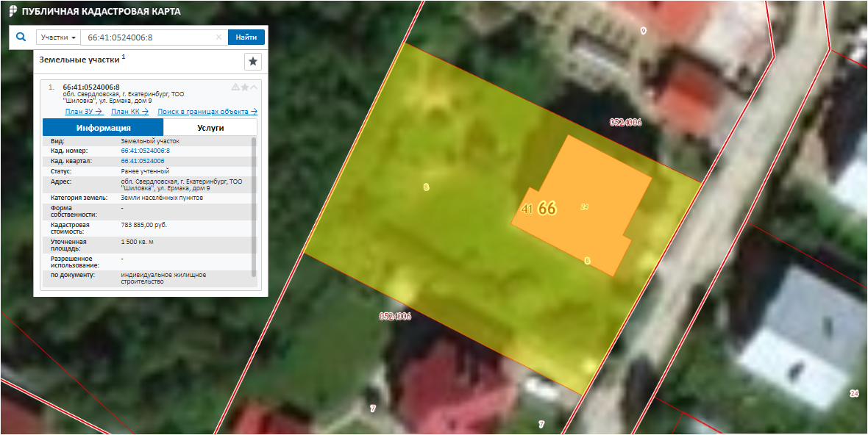The image size is (868, 435).
Task: Click the cadastral number search field
Action: [x=147, y=37]
